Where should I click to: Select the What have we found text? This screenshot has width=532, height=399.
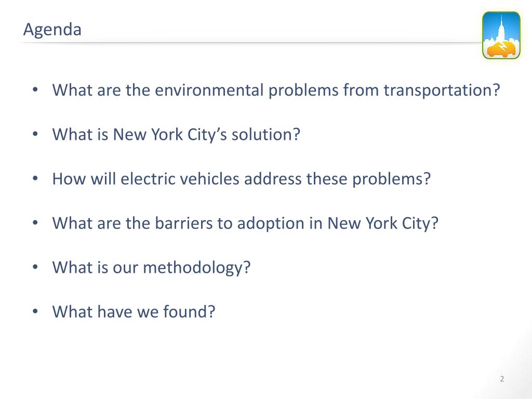pyautogui.click(x=134, y=312)
